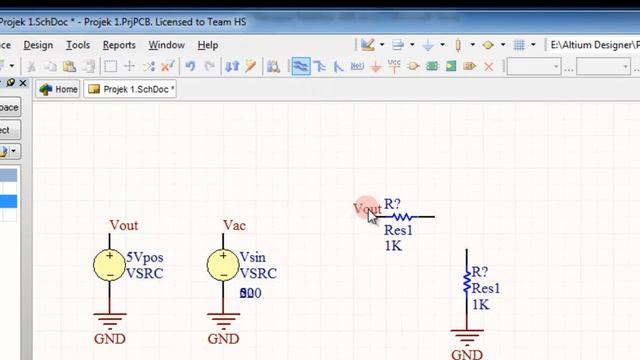Select the Place Wire tool
The width and height of the screenshot is (640, 360).
pyautogui.click(x=301, y=67)
